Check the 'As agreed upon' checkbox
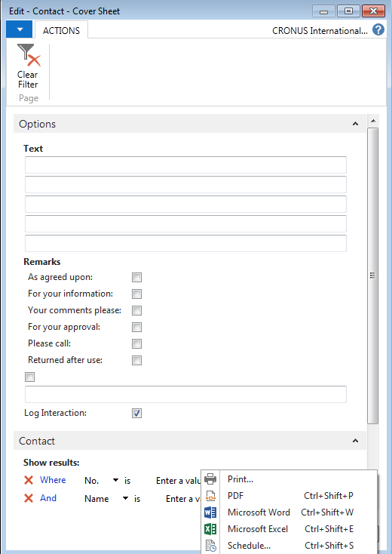 tap(137, 277)
